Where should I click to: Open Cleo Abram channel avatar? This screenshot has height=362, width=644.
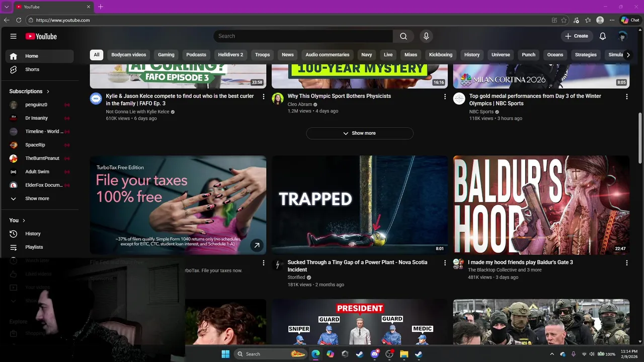(x=278, y=99)
